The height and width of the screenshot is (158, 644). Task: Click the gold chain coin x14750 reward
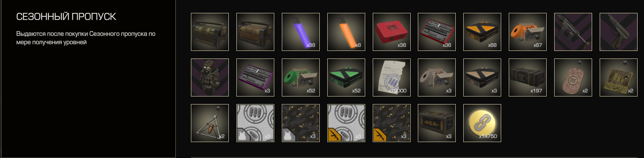tap(482, 123)
